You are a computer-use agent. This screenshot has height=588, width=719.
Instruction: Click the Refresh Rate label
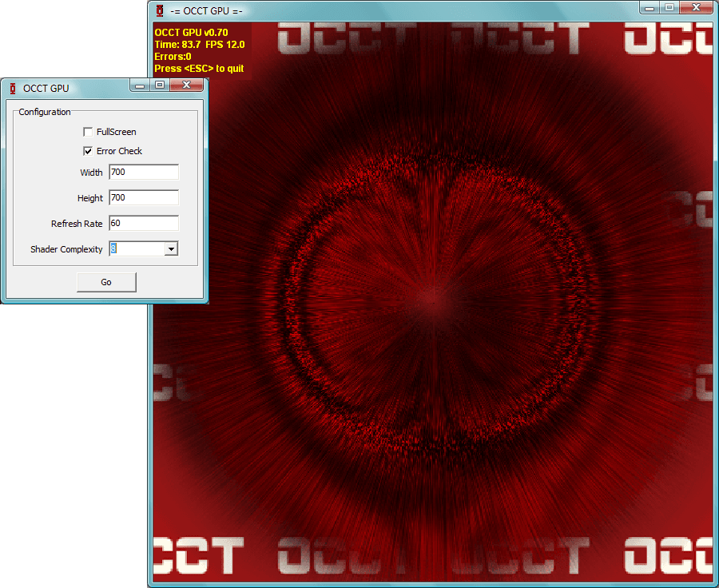tap(77, 224)
